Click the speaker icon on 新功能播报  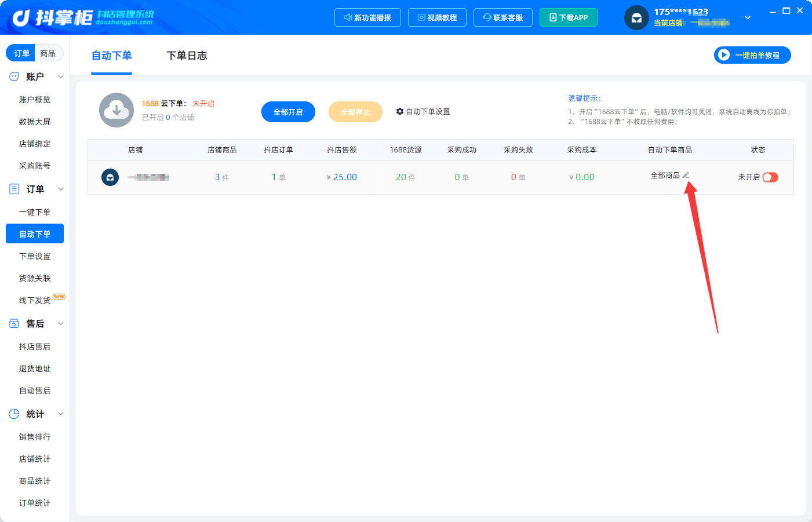point(348,17)
